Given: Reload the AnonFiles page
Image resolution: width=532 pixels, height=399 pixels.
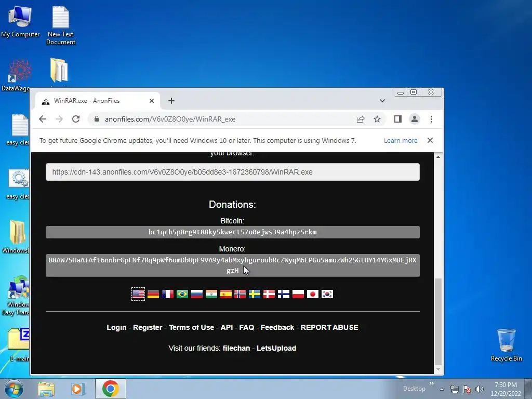Looking at the screenshot, I should (x=76, y=119).
